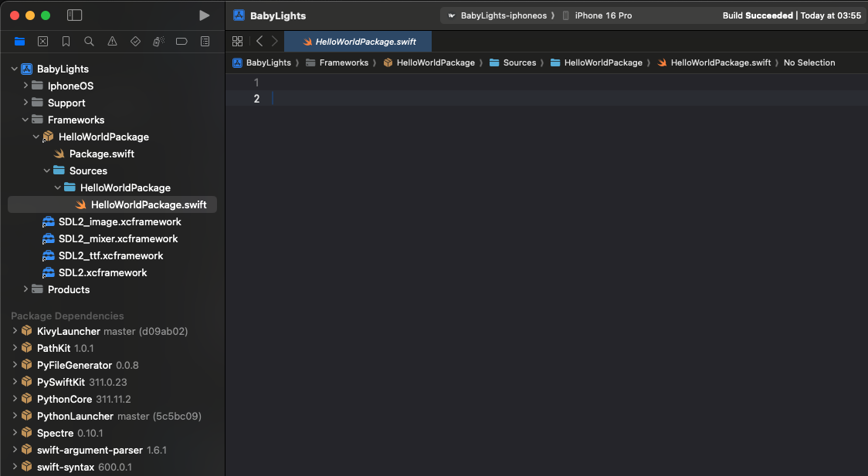Expand the Support folder

(25, 103)
